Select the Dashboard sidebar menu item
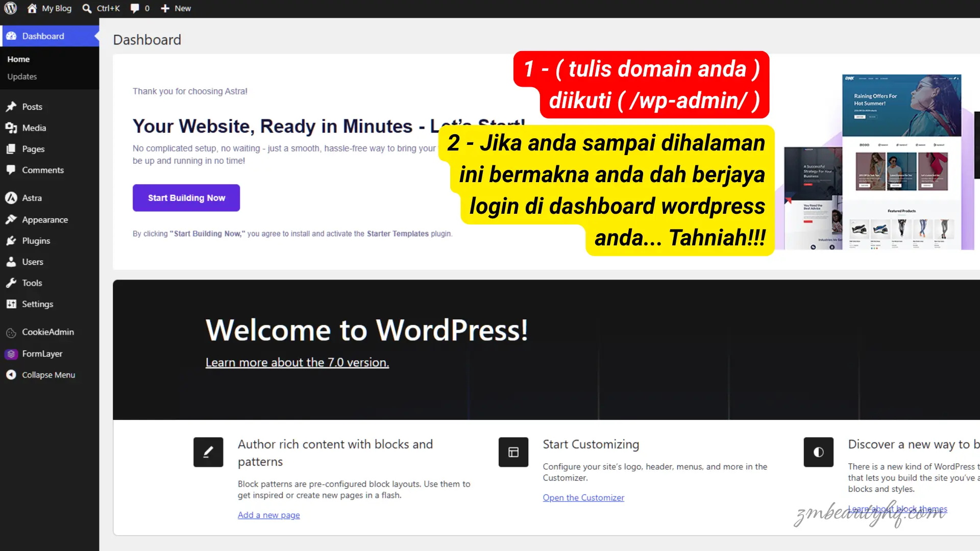The image size is (980, 551). [50, 36]
